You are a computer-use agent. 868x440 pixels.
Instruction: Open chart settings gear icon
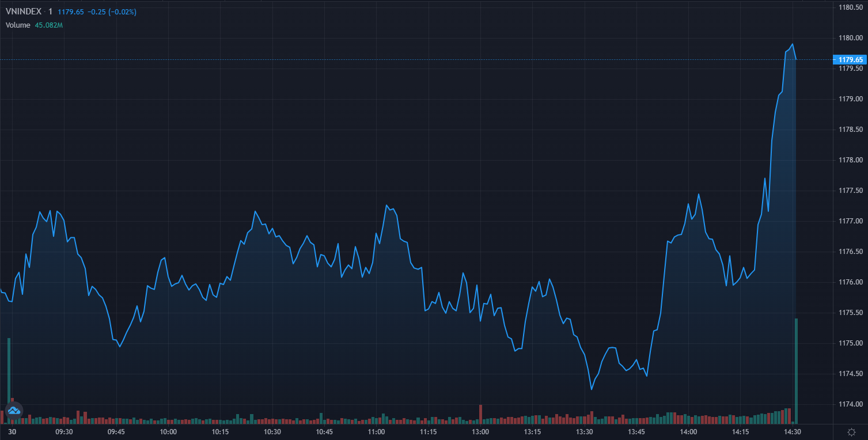851,432
